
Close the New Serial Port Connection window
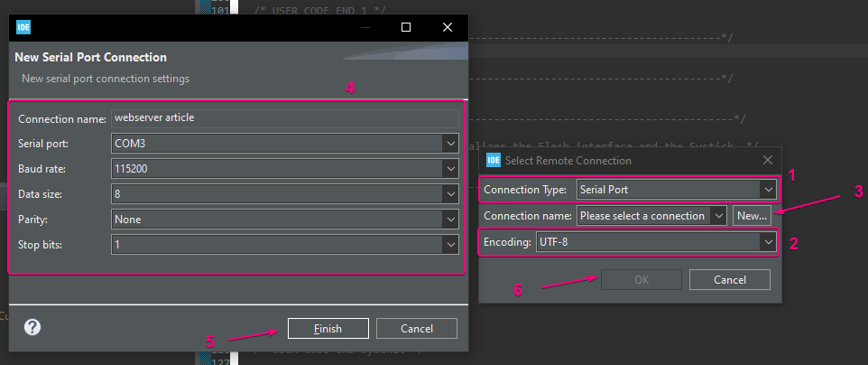448,27
